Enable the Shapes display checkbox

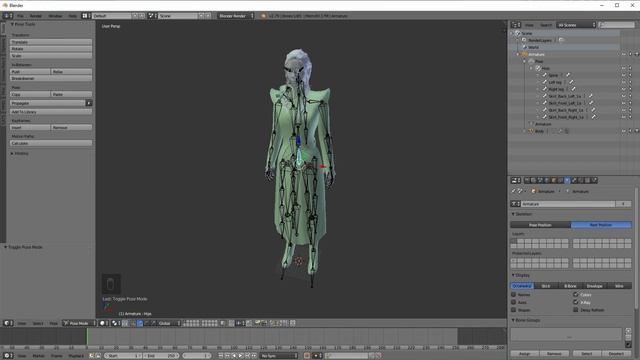pos(513,310)
